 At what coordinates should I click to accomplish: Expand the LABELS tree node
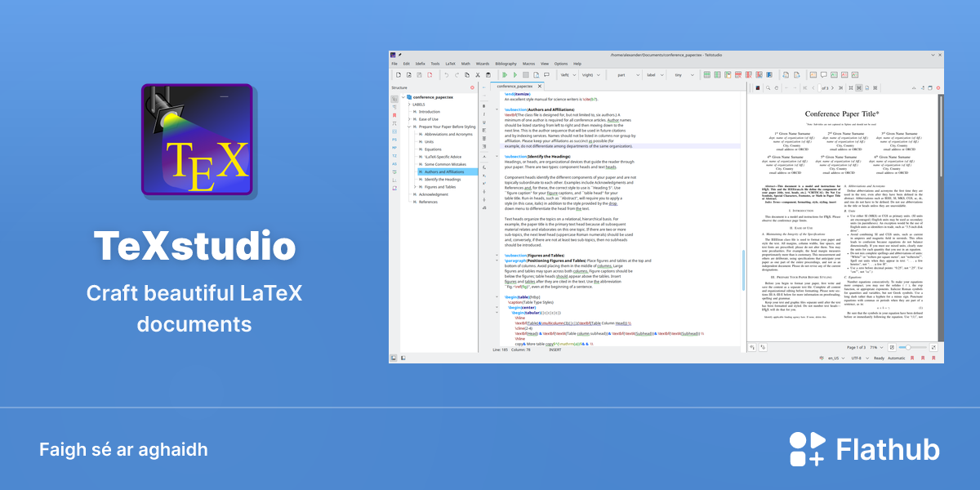[x=409, y=105]
